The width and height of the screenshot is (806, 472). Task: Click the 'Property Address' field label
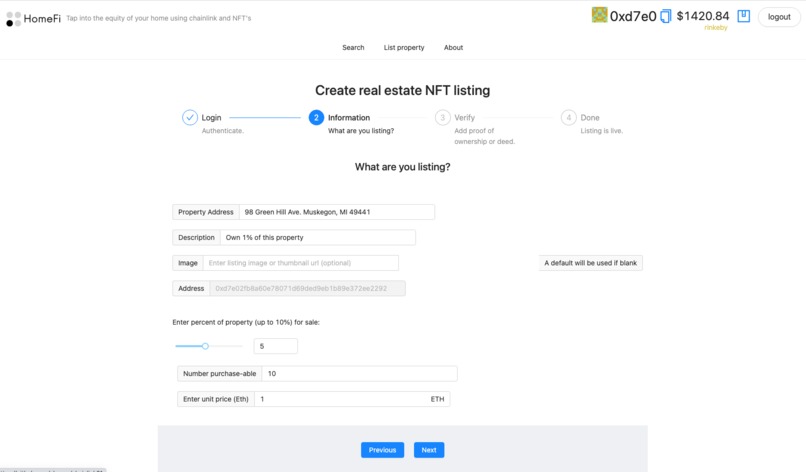206,212
